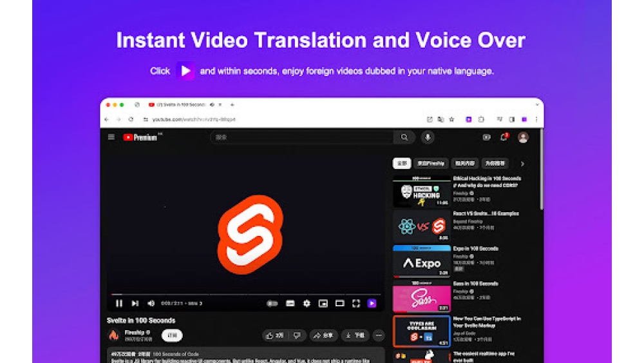Viewport: 644px width, 363px height.
Task: Pause the Svelte video
Action: point(118,304)
